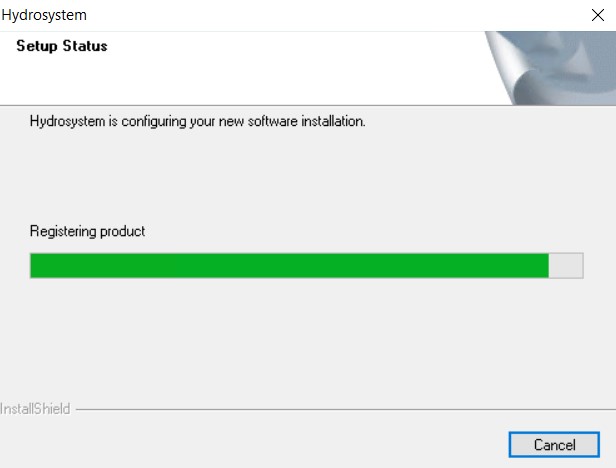
Task: Click the Registering product status label
Action: (x=87, y=231)
